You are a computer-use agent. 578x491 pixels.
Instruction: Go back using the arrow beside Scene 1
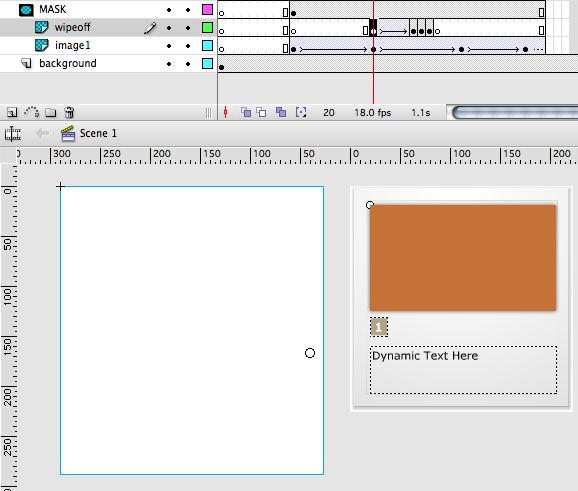pos(43,133)
